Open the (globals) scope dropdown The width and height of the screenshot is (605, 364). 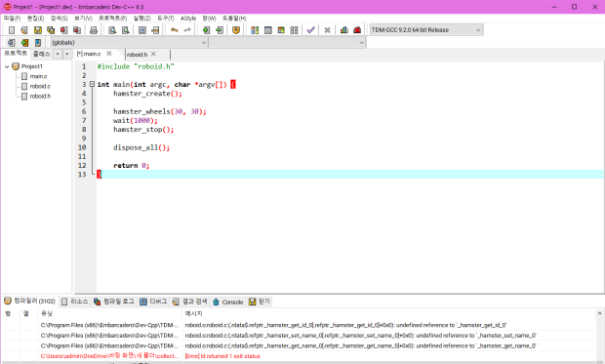click(x=129, y=43)
